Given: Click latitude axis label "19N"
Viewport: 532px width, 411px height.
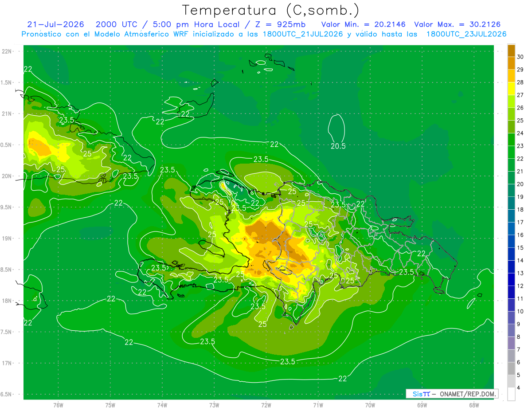Looking at the screenshot, I should [x=7, y=239].
